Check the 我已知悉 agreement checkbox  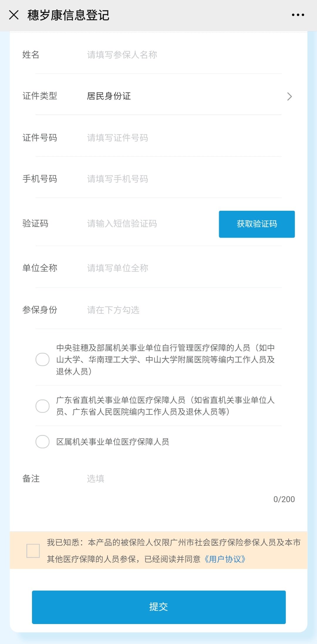tap(33, 551)
